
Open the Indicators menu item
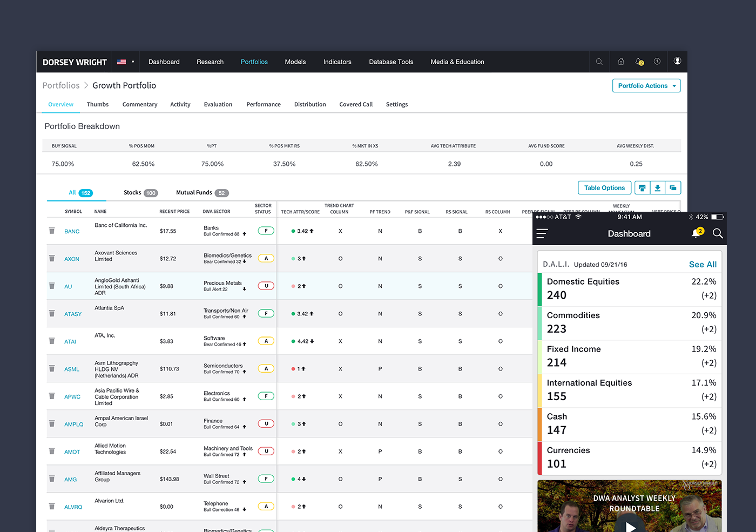click(x=337, y=62)
